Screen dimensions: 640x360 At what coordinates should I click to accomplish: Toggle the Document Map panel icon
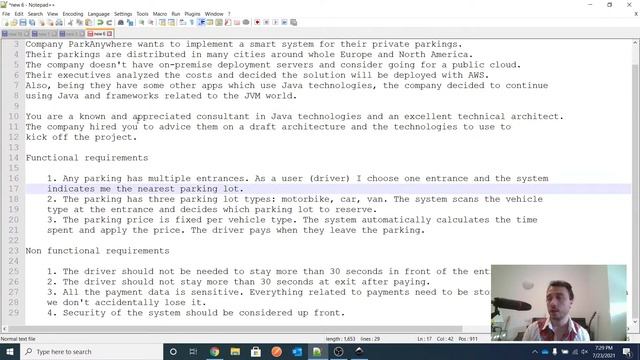pos(219,22)
